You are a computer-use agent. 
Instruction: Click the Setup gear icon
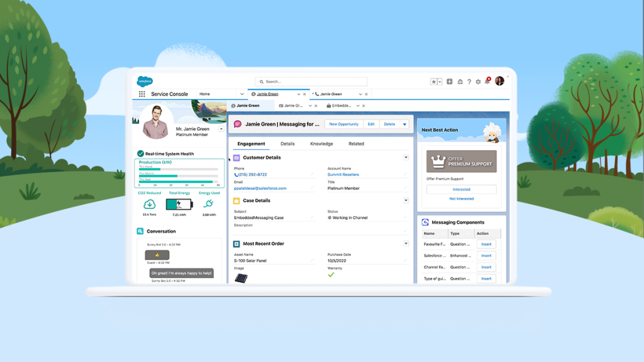coord(477,81)
